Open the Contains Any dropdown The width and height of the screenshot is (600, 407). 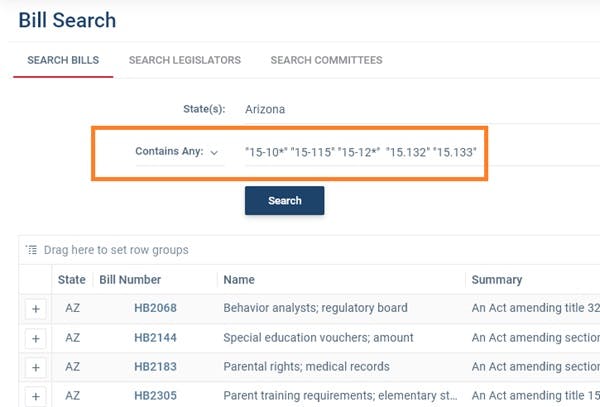pos(179,152)
